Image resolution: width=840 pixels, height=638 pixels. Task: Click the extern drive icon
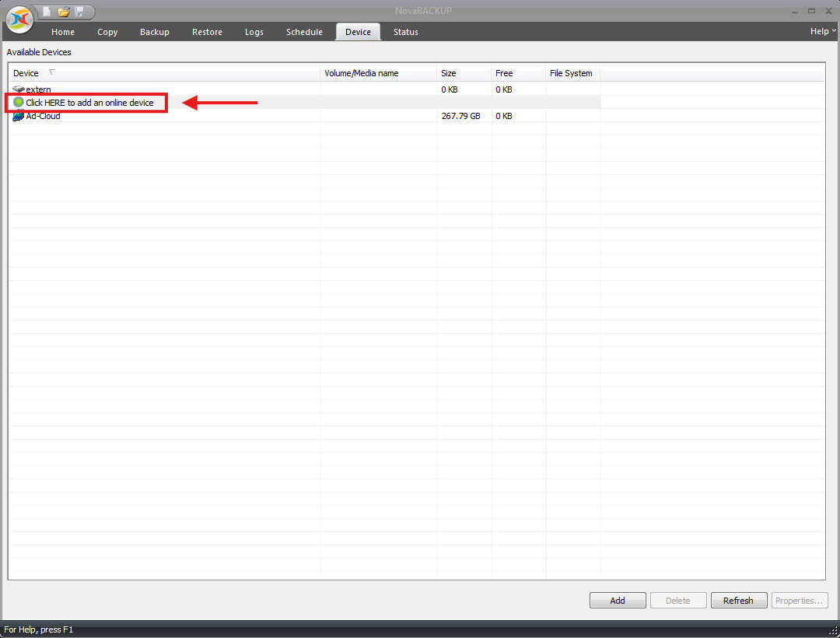coord(19,89)
